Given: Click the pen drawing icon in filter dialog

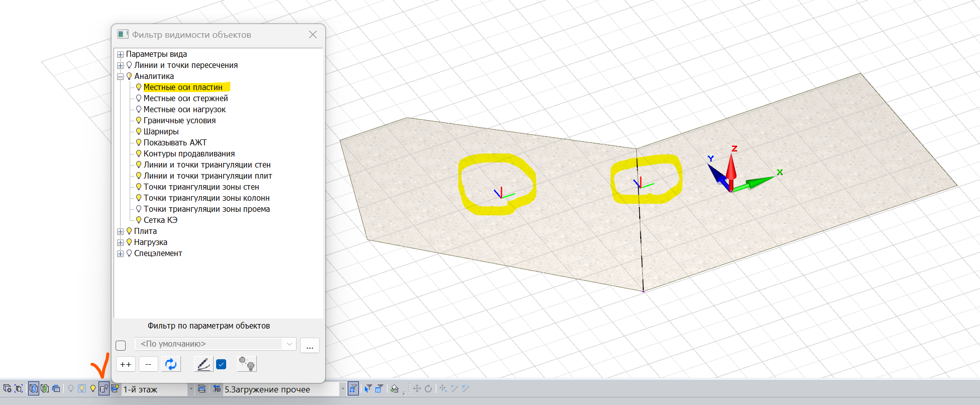Looking at the screenshot, I should [203, 364].
